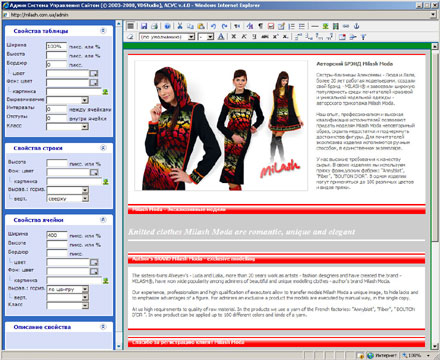Click table height (Высота) input field
440x360 pixels.
56,55
